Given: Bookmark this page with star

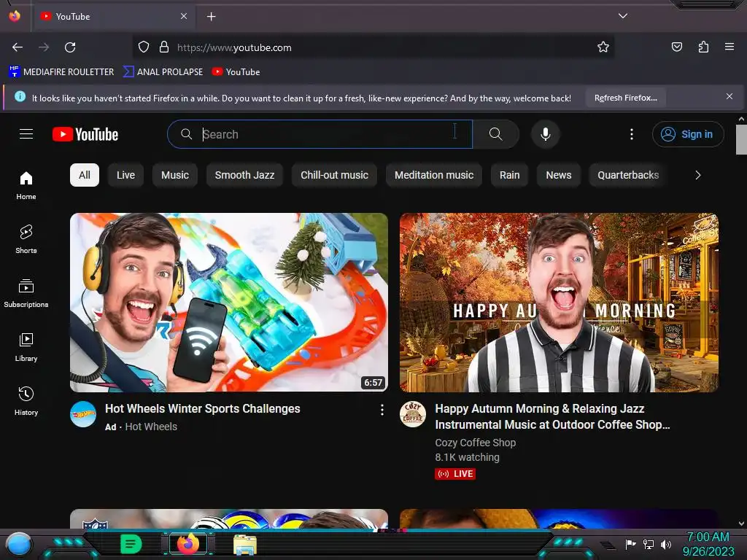Looking at the screenshot, I should click(x=603, y=47).
